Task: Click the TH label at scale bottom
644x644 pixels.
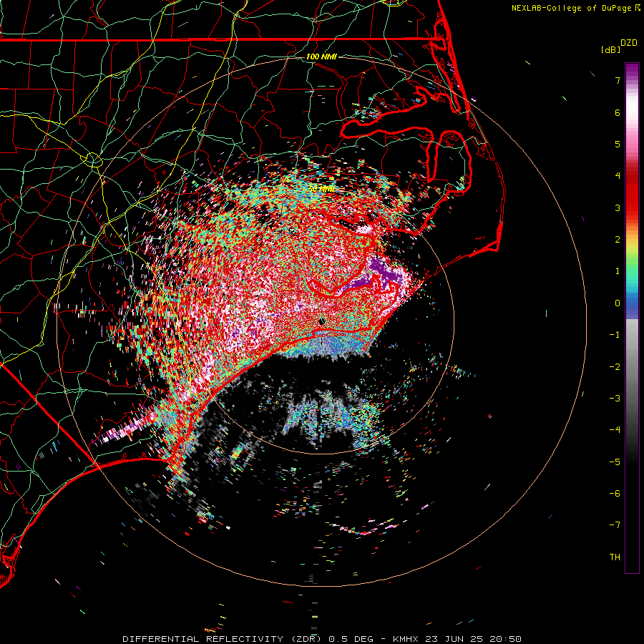Action: pyautogui.click(x=615, y=557)
